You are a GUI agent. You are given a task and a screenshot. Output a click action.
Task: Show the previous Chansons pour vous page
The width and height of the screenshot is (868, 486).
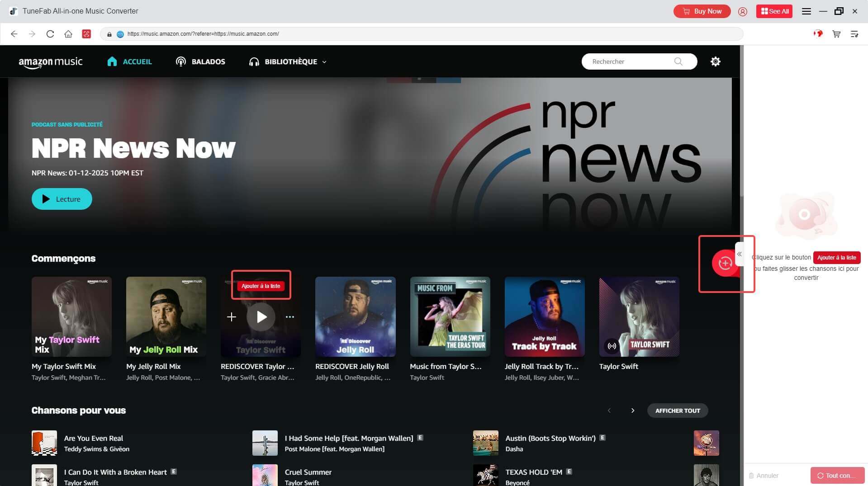(x=609, y=411)
